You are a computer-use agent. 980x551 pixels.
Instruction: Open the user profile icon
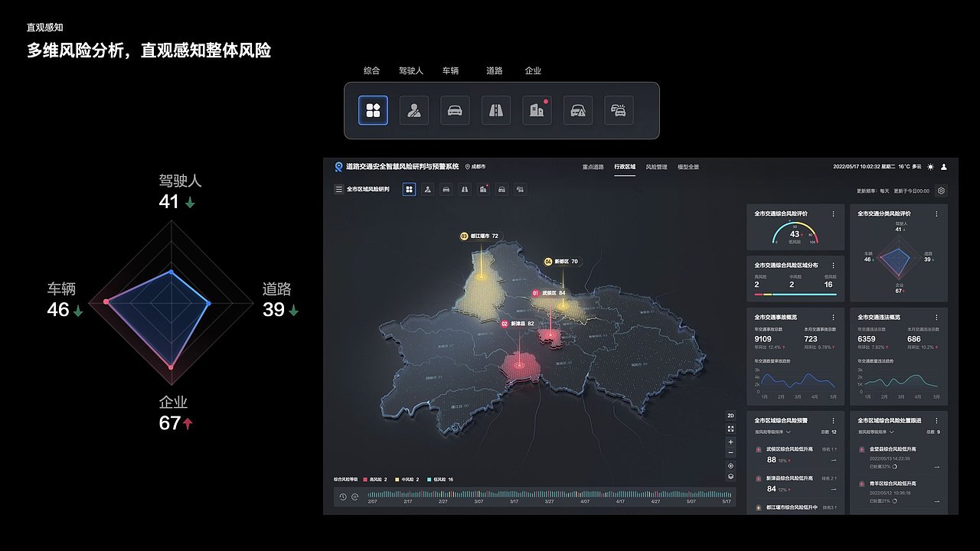944,167
